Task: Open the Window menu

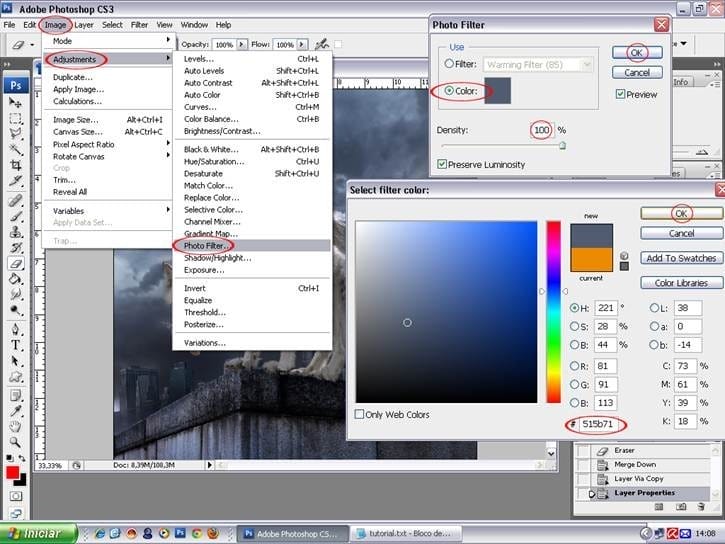Action: 194,25
